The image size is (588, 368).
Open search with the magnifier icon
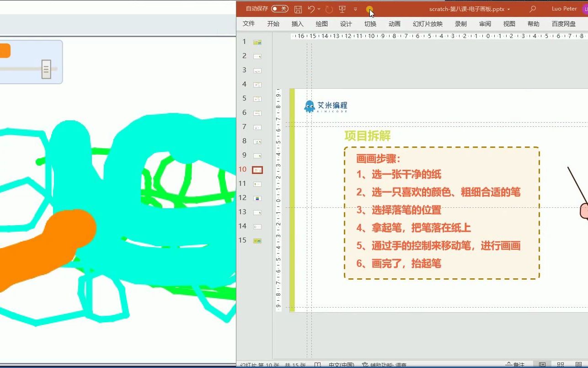(x=533, y=9)
